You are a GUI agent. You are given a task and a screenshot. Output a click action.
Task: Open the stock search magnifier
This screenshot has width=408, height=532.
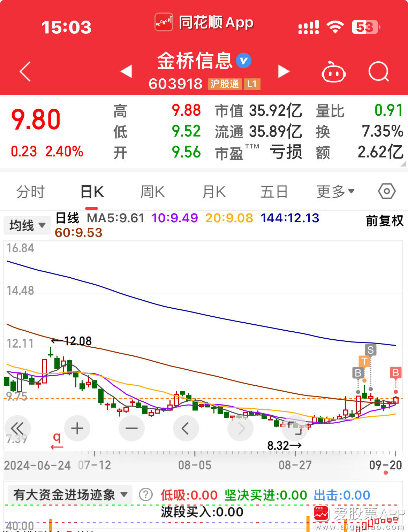[x=379, y=72]
